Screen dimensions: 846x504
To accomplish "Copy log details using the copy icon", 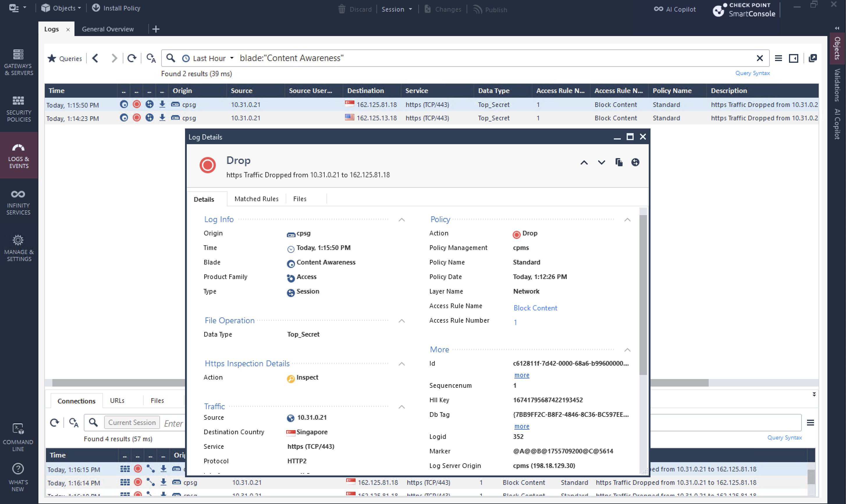I will (618, 162).
